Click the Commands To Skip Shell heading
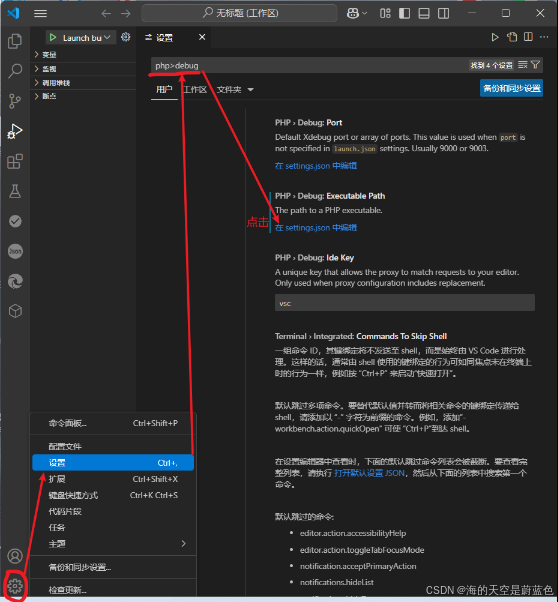Screen dimensions: 558x602 pyautogui.click(x=361, y=336)
